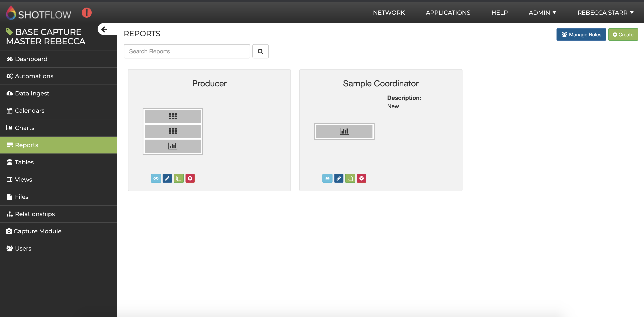Click the search magnifier button
This screenshot has height=317, width=644.
coord(260,52)
